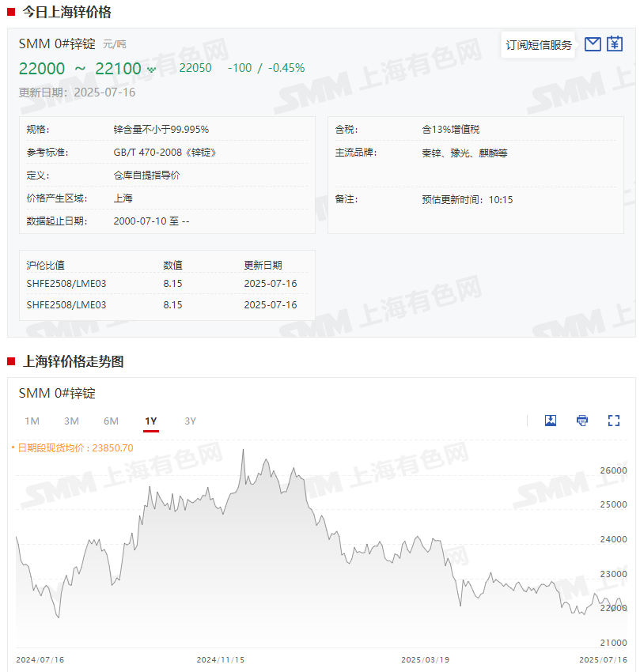Click definition value 仓库自提指导价
Screen dimensions: 640x672
[146, 176]
